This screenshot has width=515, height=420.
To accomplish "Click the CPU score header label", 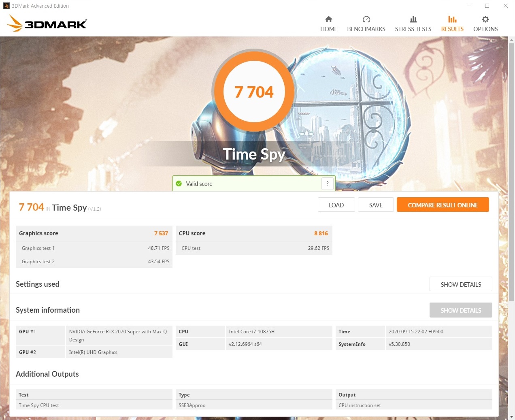I will [x=192, y=233].
